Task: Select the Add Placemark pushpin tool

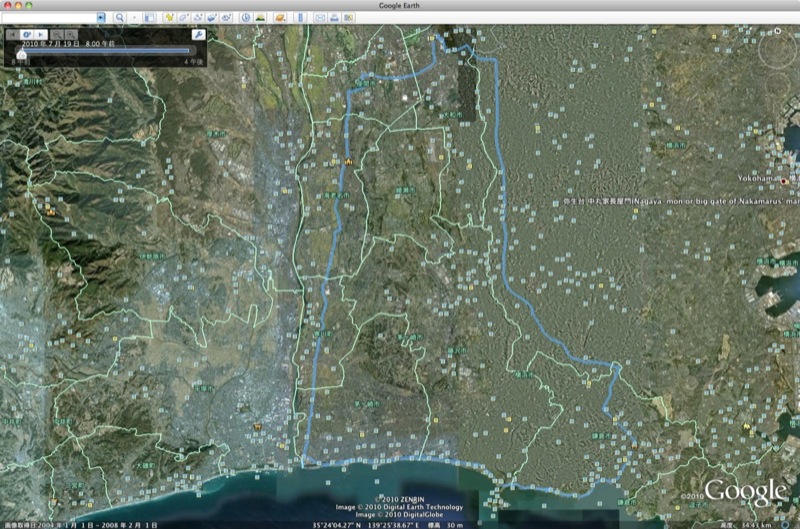Action: [169, 18]
